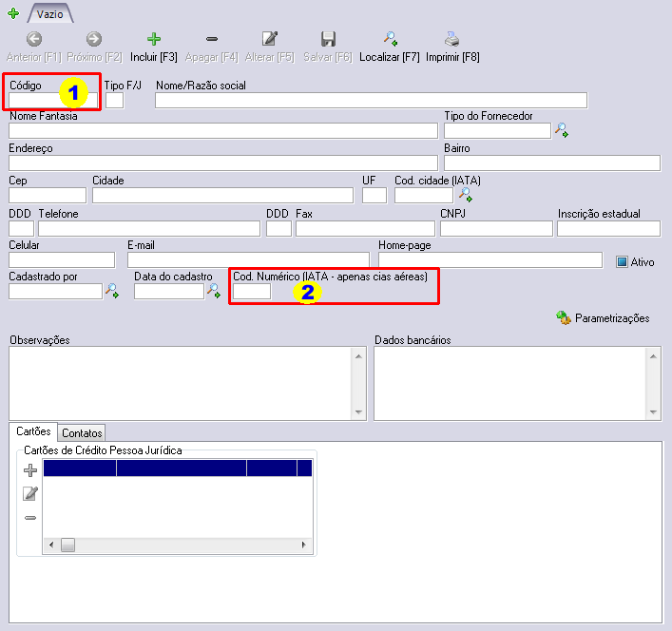Click the Anterior [F1] back arrow
This screenshot has height=631, width=672.
tap(34, 39)
